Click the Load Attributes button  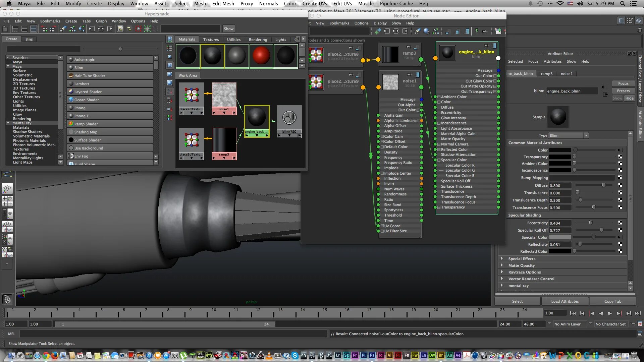pos(565,301)
